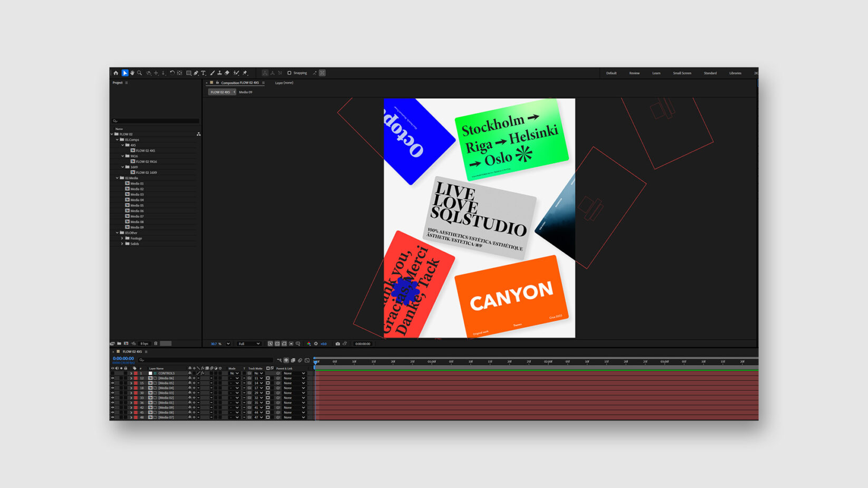The width and height of the screenshot is (868, 488).
Task: Select the Rotation tool
Action: (172, 73)
